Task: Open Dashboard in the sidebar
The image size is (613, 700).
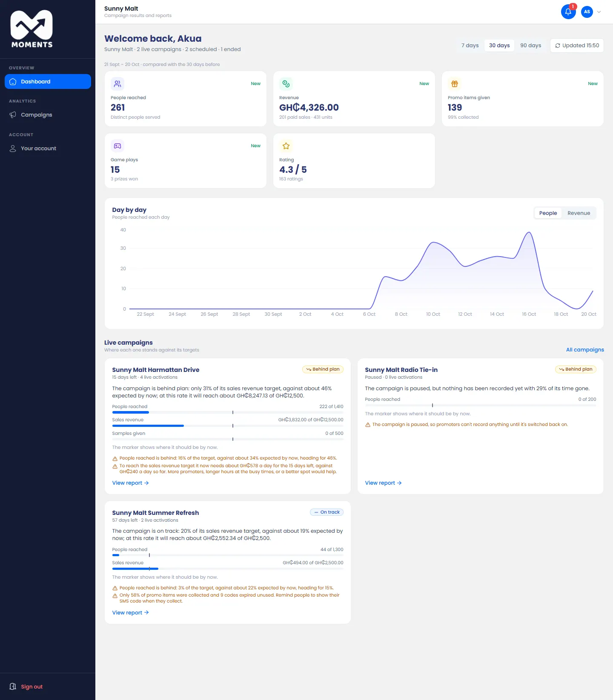Action: click(x=48, y=82)
